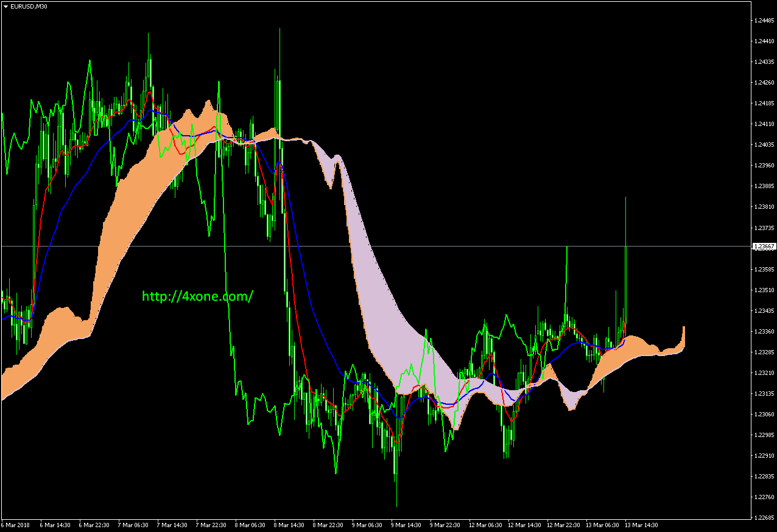
Task: Click the 13 Mar 06:30 time label
Action: coord(602,525)
